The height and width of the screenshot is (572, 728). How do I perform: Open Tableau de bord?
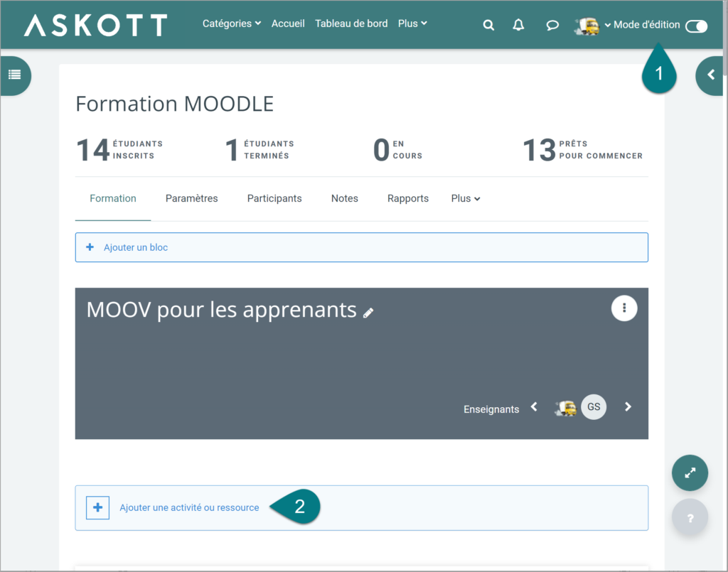[351, 23]
